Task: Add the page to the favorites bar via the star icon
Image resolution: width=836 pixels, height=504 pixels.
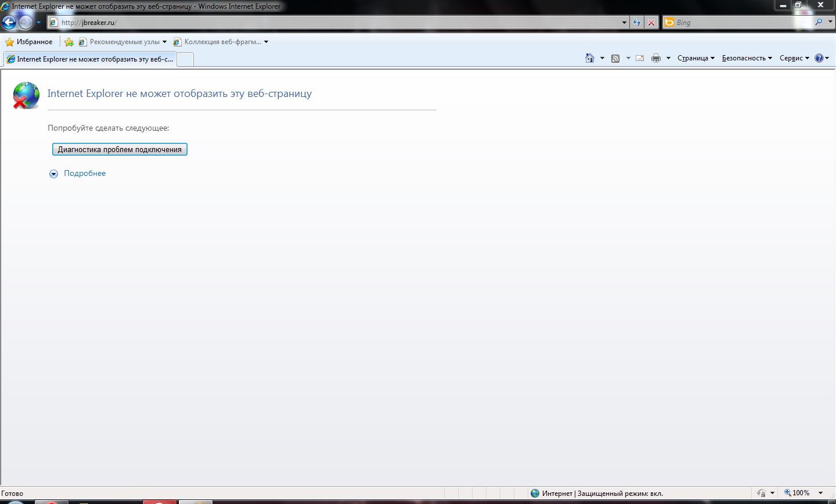Action: [69, 42]
